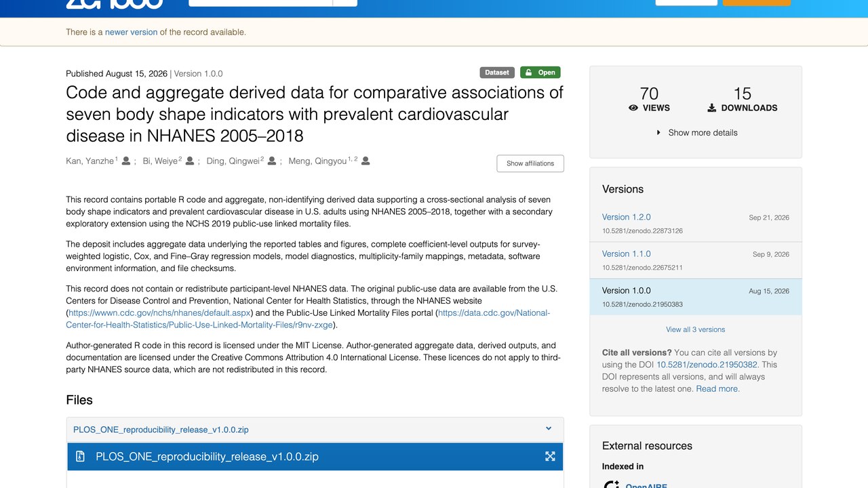This screenshot has height=488, width=868.
Task: Collapse the PLOS_ONE zip file panel chevron
Action: (x=549, y=428)
